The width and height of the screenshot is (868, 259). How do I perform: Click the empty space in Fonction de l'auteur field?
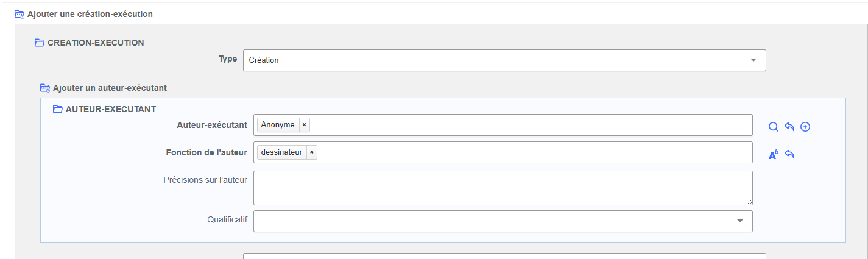(x=533, y=152)
